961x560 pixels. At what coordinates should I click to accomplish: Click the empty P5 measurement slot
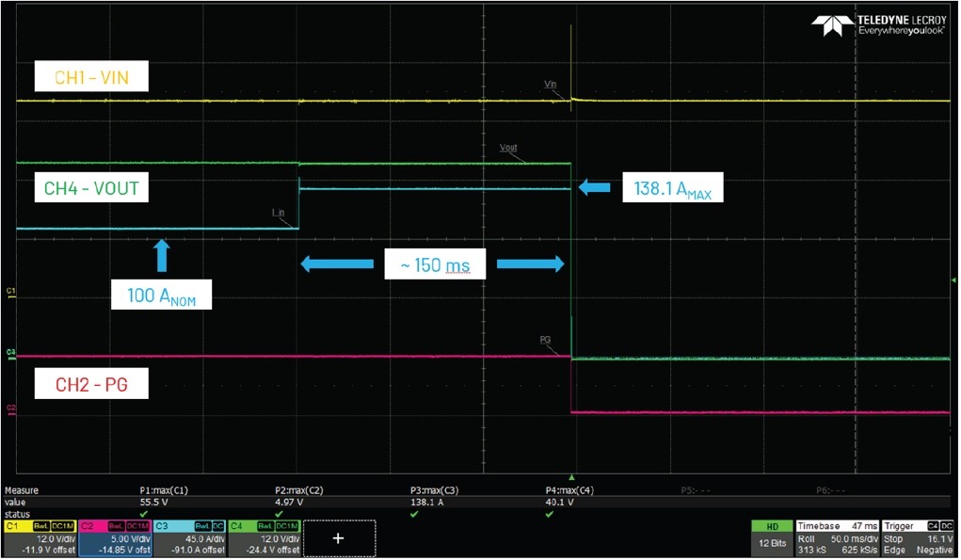coord(698,490)
